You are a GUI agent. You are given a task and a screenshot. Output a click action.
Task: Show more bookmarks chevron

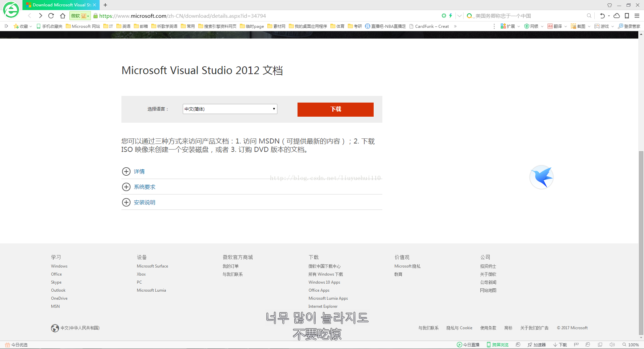pyautogui.click(x=455, y=26)
